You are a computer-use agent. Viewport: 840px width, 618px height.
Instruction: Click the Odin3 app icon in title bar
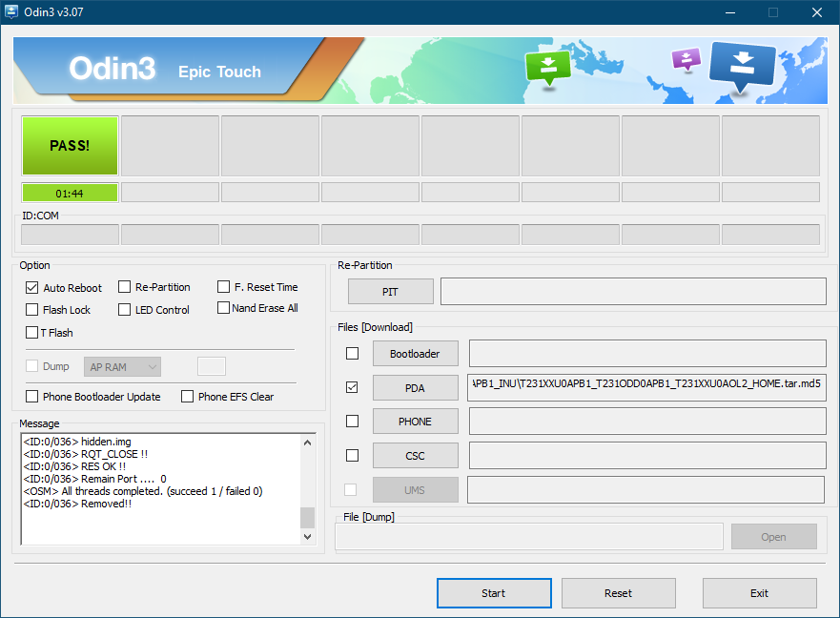11,11
